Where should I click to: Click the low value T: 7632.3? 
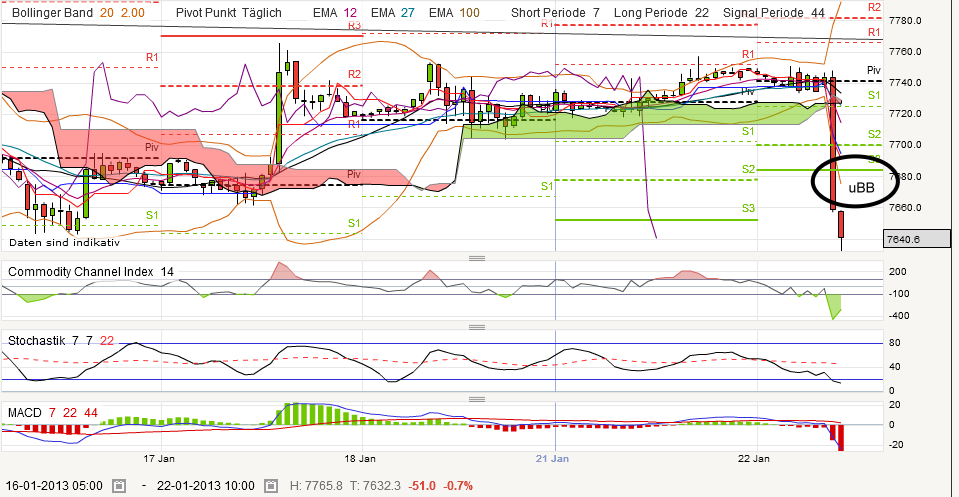point(375,486)
